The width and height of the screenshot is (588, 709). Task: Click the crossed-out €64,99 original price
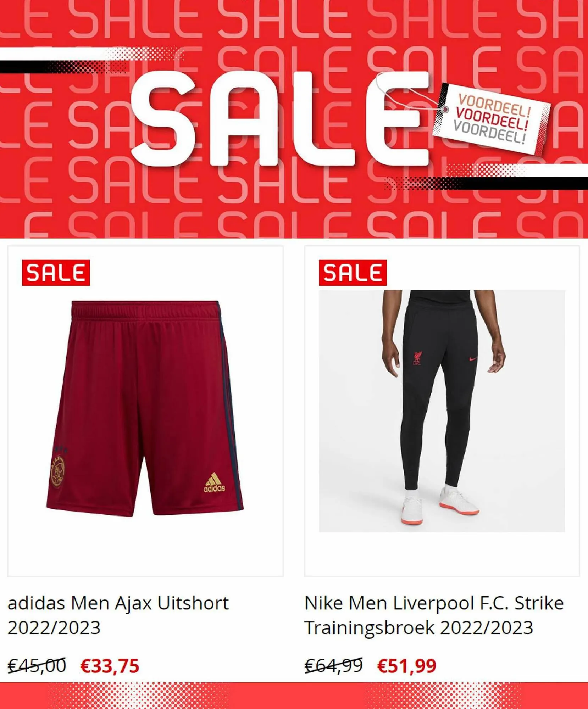tap(334, 665)
